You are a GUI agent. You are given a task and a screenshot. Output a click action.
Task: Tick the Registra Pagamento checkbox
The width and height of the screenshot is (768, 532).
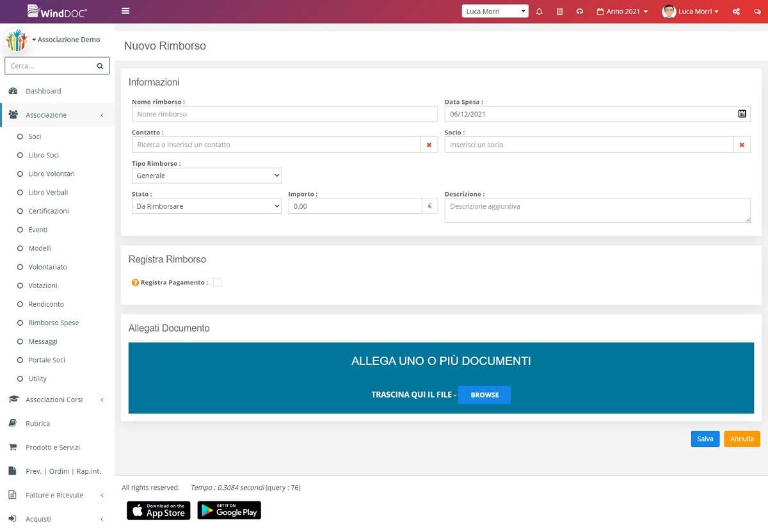218,282
